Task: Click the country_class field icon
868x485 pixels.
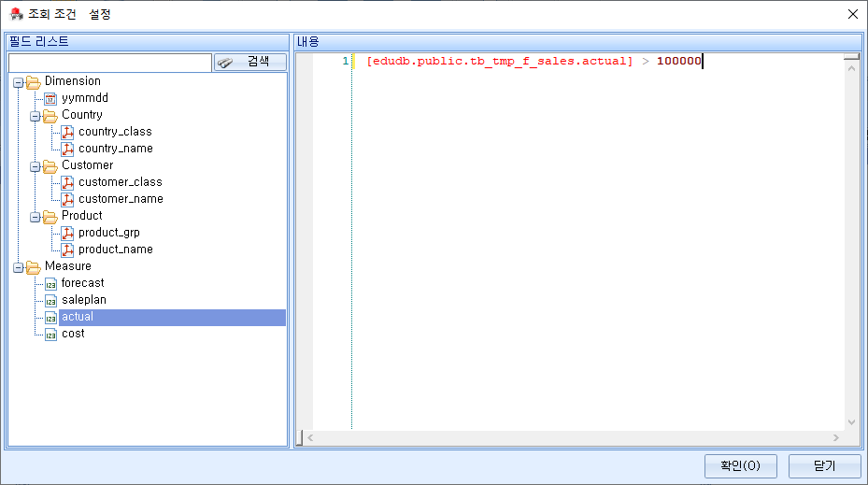Action: tap(67, 132)
